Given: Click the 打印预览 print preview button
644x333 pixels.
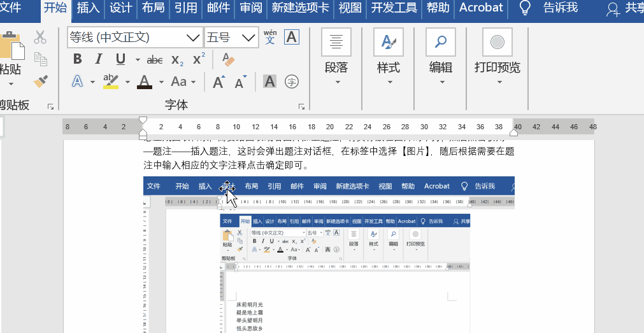Looking at the screenshot, I should 497,57.
